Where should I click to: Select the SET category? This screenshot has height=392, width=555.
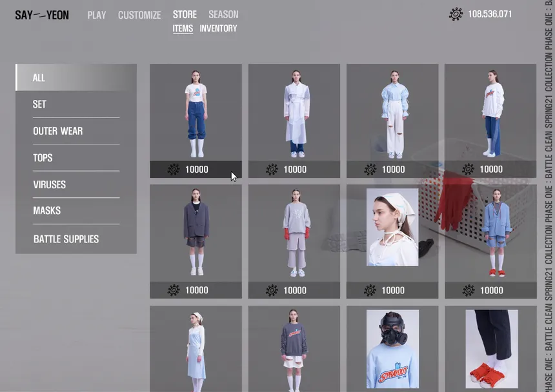[76, 104]
